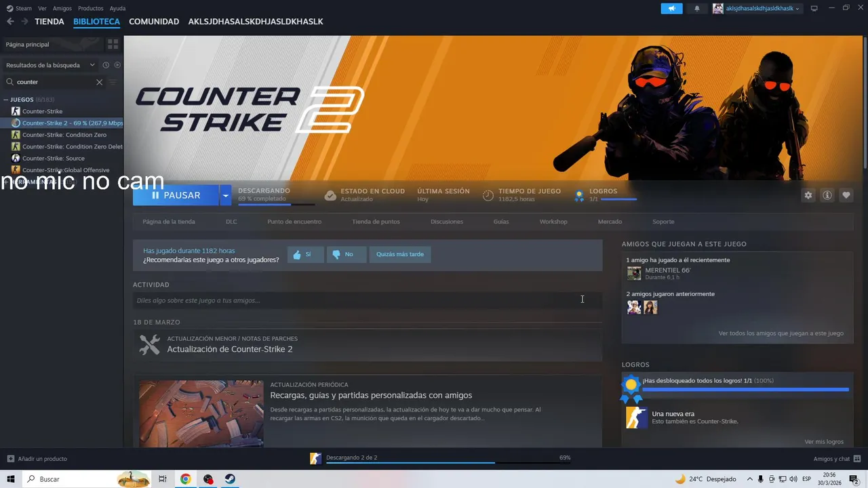Open Punto de encuentro tab
The width and height of the screenshot is (868, 488).
294,222
